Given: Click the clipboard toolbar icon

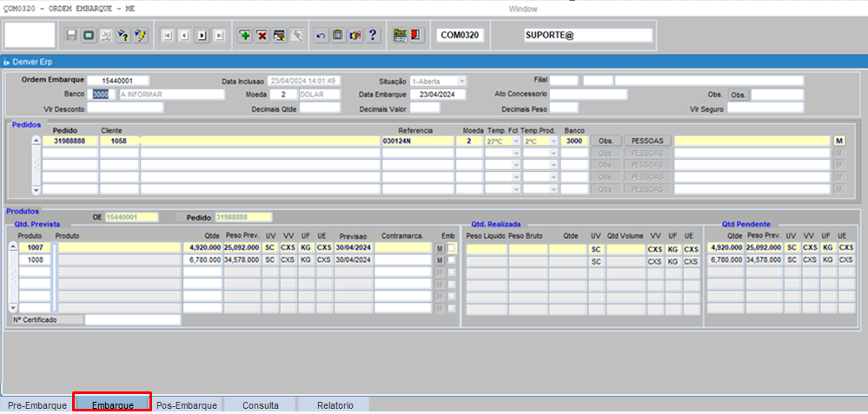Looking at the screenshot, I should click(x=338, y=36).
